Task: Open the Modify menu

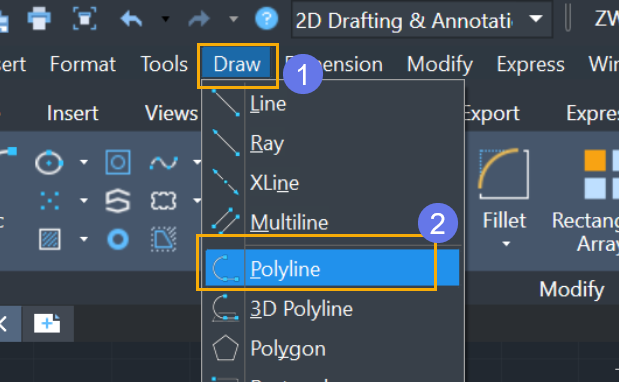Action: [x=440, y=64]
